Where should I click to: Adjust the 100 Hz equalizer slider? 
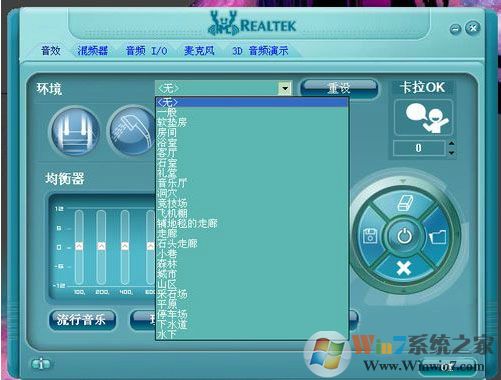pos(79,246)
